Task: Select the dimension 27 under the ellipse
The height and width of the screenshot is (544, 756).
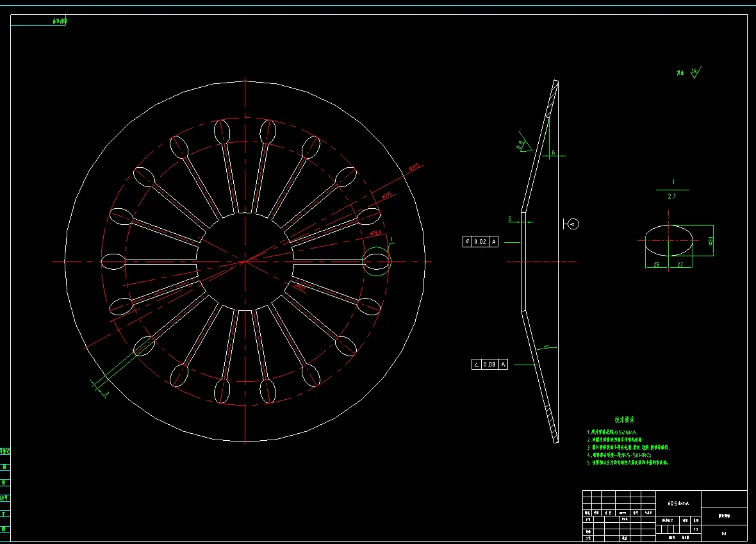Action: pyautogui.click(x=680, y=264)
